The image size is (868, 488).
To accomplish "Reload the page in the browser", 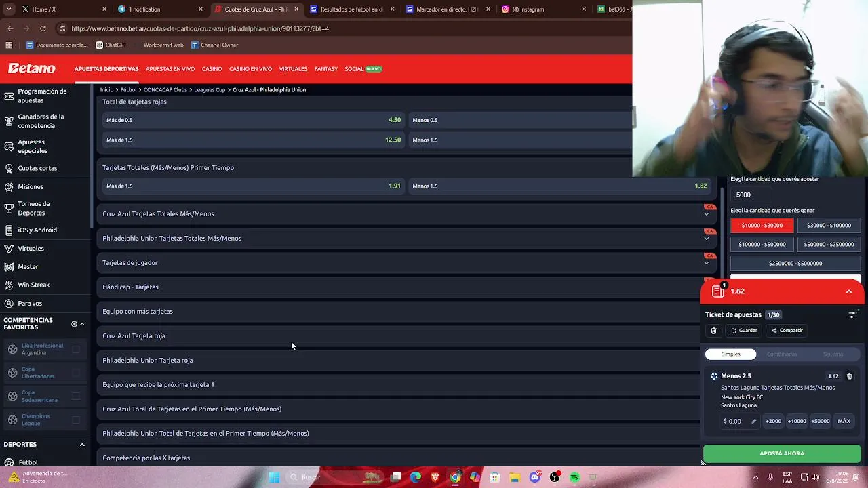I will coord(43,28).
